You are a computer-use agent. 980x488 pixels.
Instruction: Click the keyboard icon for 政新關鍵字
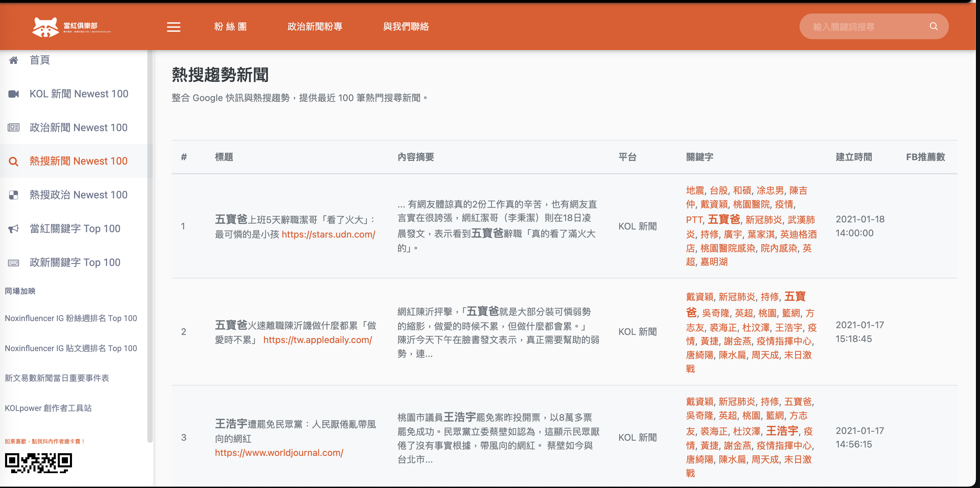(14, 263)
